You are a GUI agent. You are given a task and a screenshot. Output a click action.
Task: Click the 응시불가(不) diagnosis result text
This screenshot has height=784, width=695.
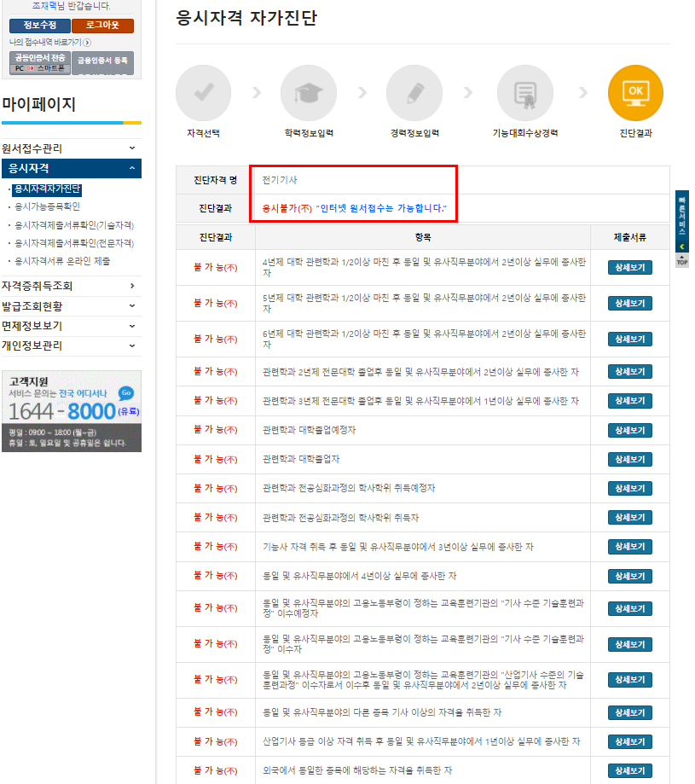point(287,208)
